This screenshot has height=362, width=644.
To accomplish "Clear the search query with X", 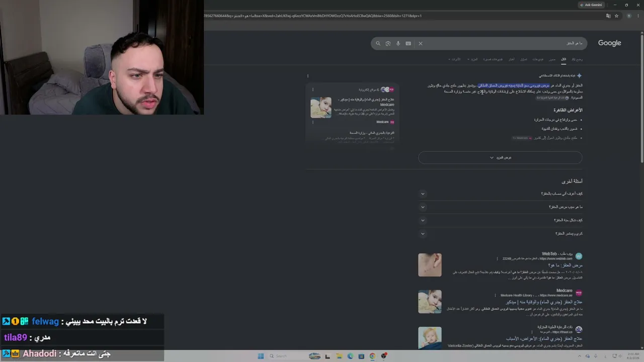I will (x=421, y=43).
